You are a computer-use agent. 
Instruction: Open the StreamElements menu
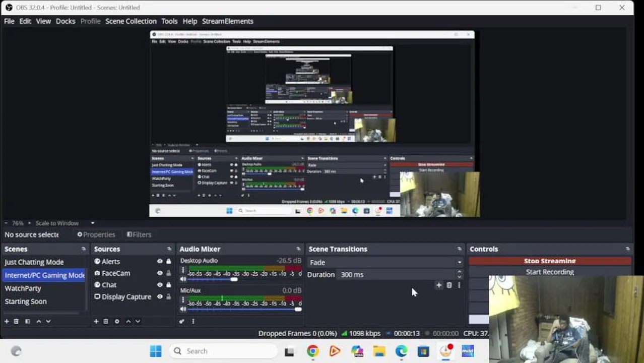tap(228, 21)
